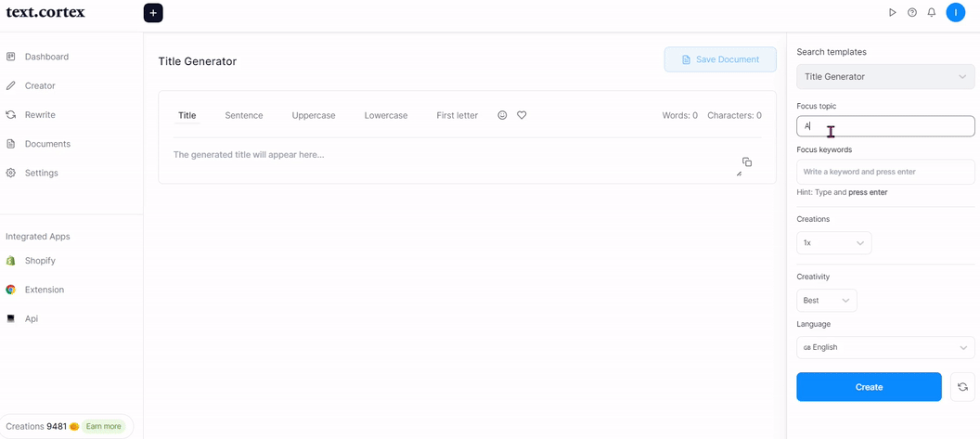The image size is (980, 439).
Task: Select the Sentence case tab
Action: coord(244,115)
